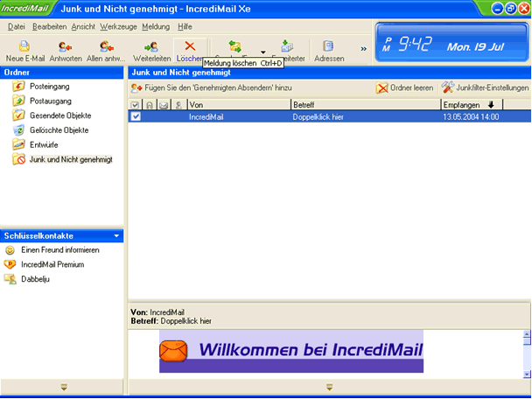Click the Schlüsselkontakte panel title
The height and width of the screenshot is (399, 532).
tap(38, 236)
